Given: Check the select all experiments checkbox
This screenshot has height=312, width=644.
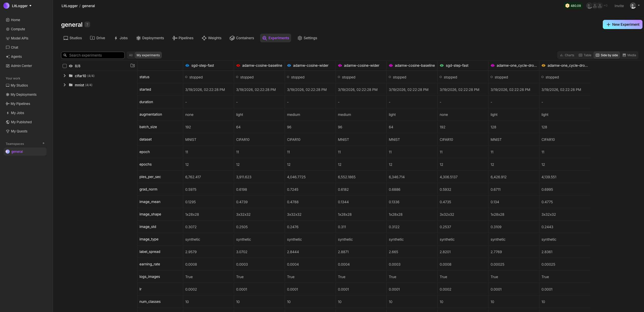Looking at the screenshot, I should 65,66.
